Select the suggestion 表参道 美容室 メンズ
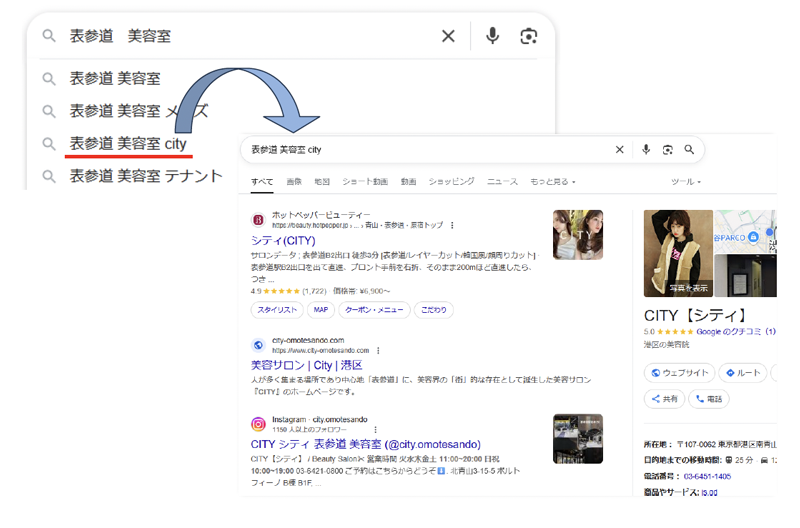The image size is (800, 528). [x=139, y=111]
